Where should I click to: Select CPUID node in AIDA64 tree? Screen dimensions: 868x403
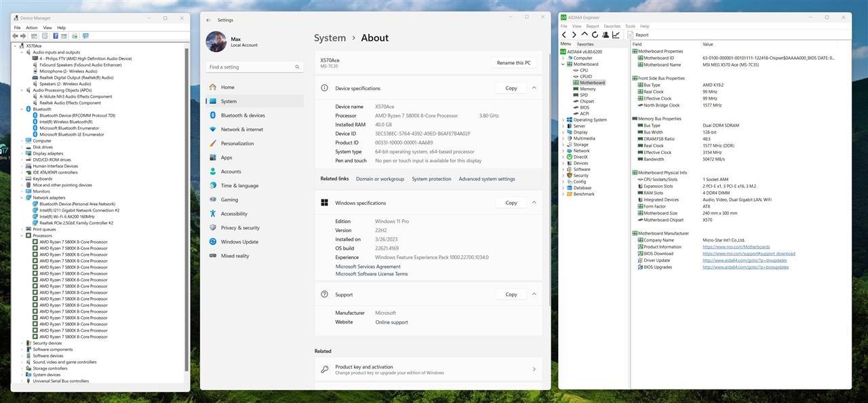click(586, 77)
